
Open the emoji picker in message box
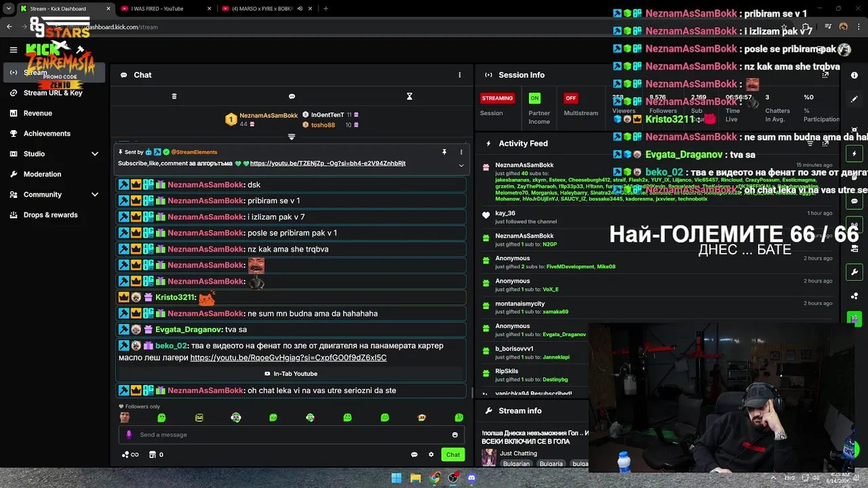coord(455,434)
